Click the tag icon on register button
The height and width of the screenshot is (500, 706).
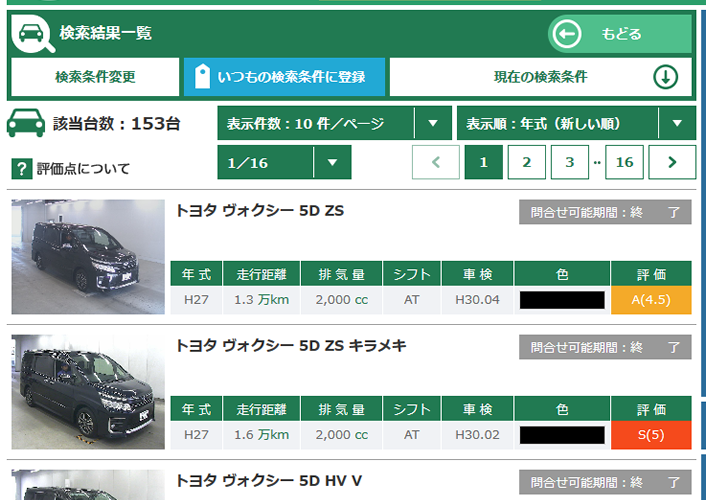(202, 77)
